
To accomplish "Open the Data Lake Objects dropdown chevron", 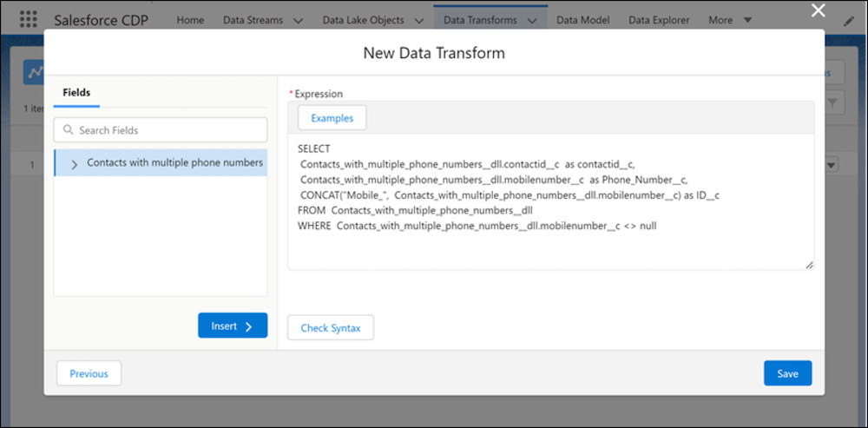I will (x=418, y=21).
